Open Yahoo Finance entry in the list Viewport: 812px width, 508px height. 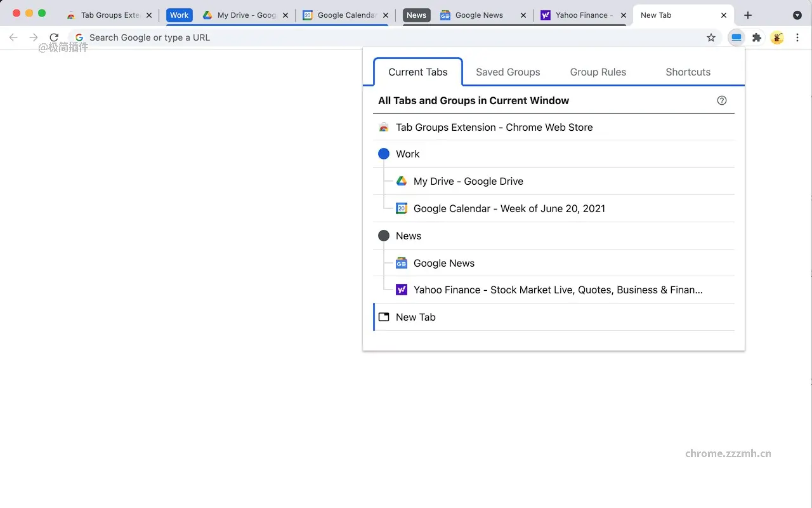point(558,290)
